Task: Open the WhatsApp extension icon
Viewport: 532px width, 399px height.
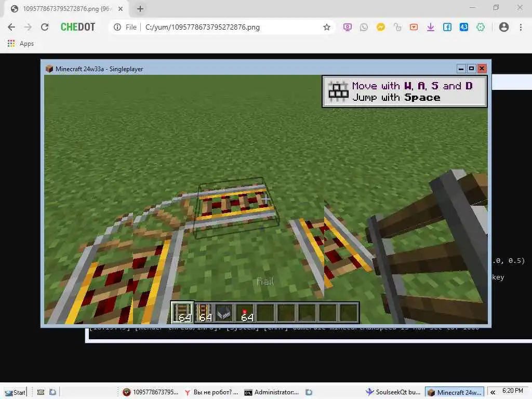Action: pos(364,27)
